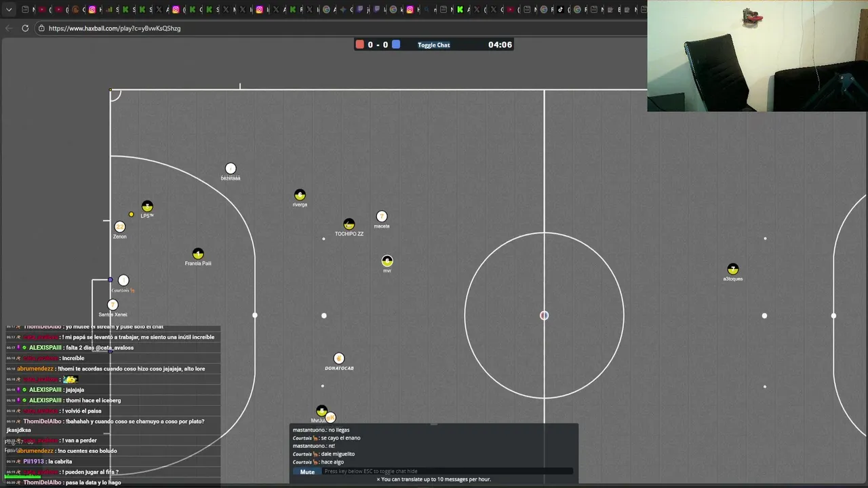Viewport: 868px width, 488px height.
Task: Click game chat line 'se cayo el enano'
Action: [326, 438]
